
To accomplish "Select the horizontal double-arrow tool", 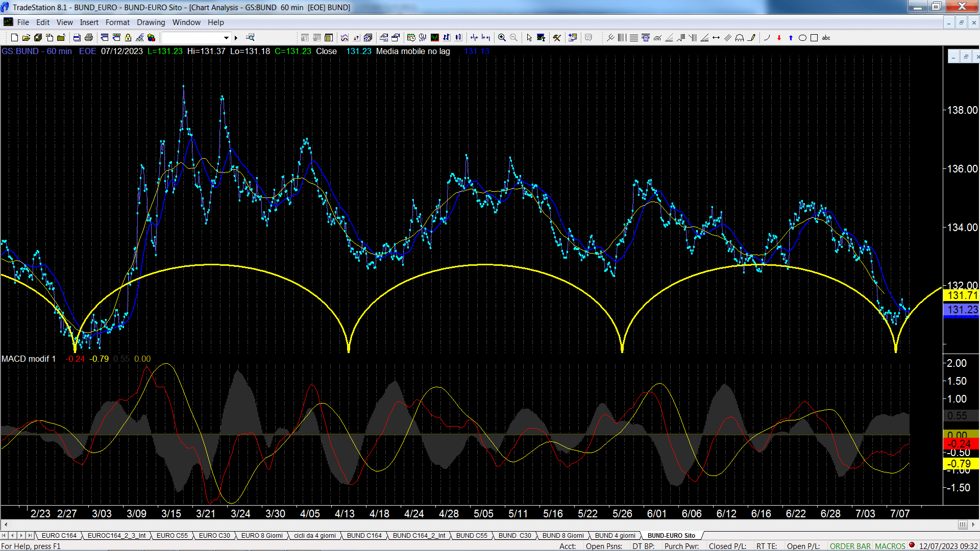I will coord(716,37).
